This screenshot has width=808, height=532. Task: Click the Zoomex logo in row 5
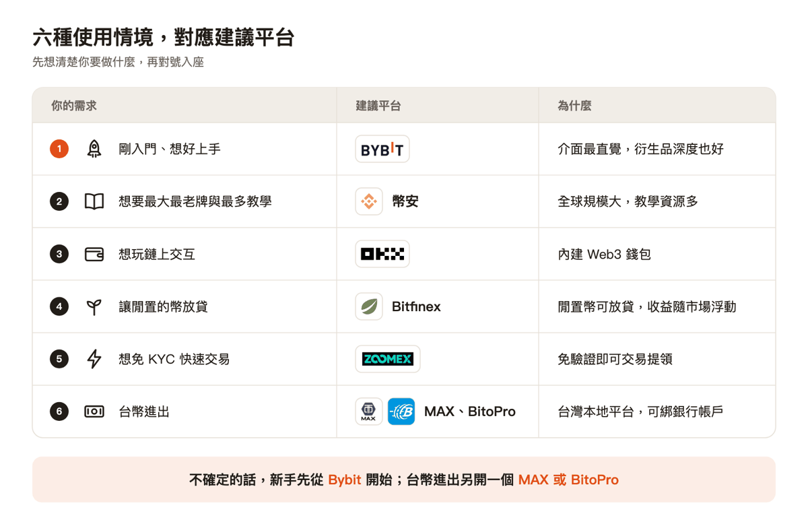click(387, 359)
